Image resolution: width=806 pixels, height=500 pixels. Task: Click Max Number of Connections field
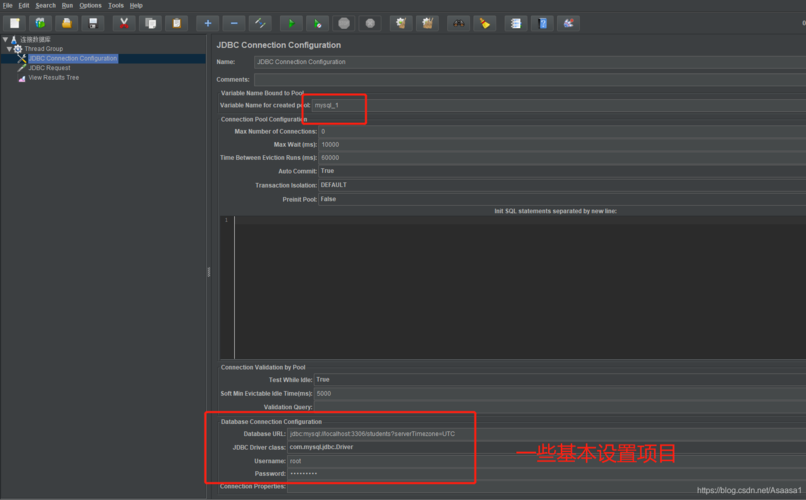[562, 132]
